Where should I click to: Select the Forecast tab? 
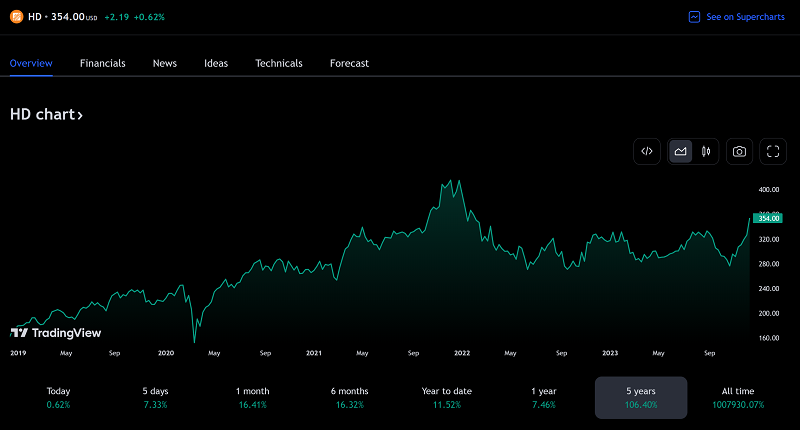pyautogui.click(x=349, y=63)
